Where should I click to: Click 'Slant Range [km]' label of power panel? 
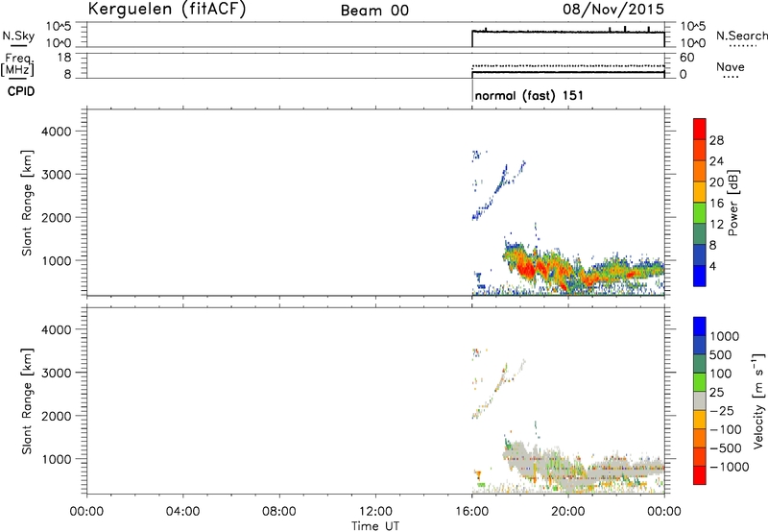tap(27, 203)
